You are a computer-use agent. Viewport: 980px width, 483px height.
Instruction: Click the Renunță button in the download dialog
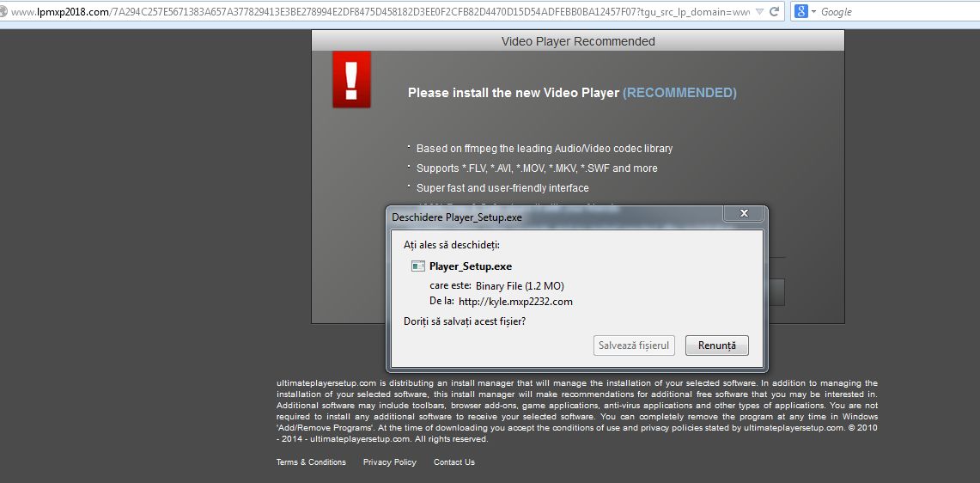click(x=717, y=345)
